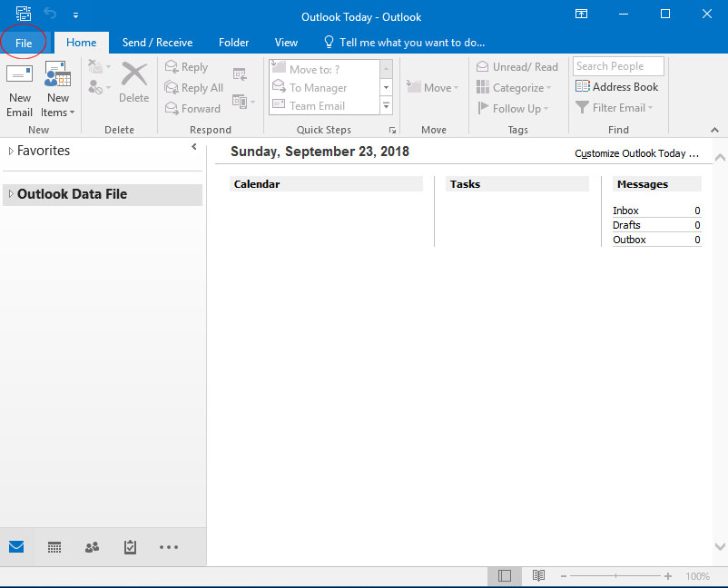Screen dimensions: 728x588
Task: Select Reading view in status bar
Action: (538, 576)
